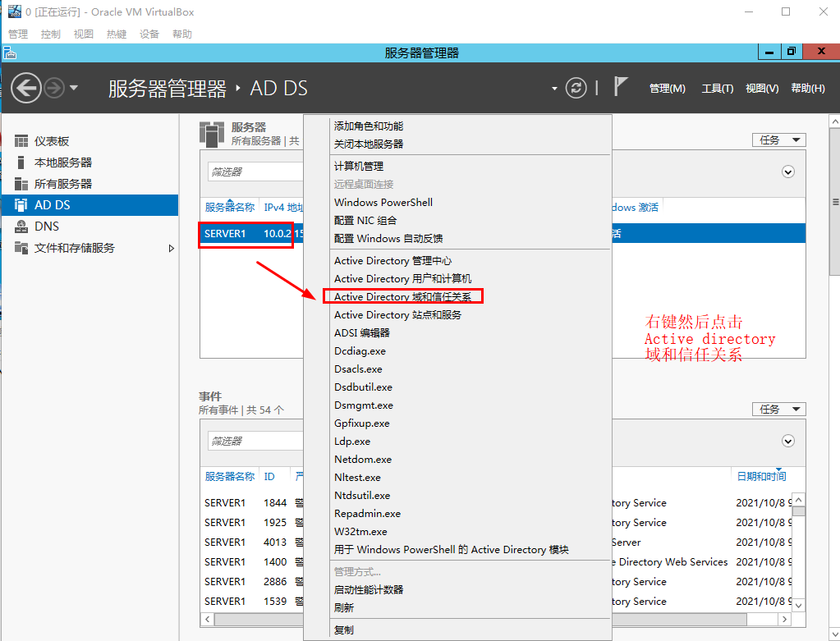The image size is (840, 641).
Task: Click the refresh icon in the header
Action: pos(576,88)
